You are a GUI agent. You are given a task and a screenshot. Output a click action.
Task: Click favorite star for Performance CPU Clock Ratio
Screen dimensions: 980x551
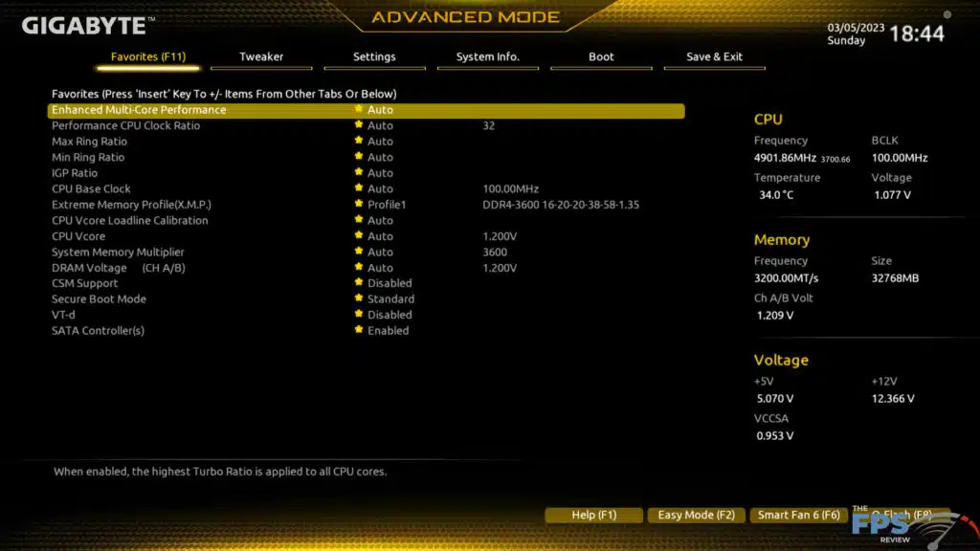click(x=359, y=125)
